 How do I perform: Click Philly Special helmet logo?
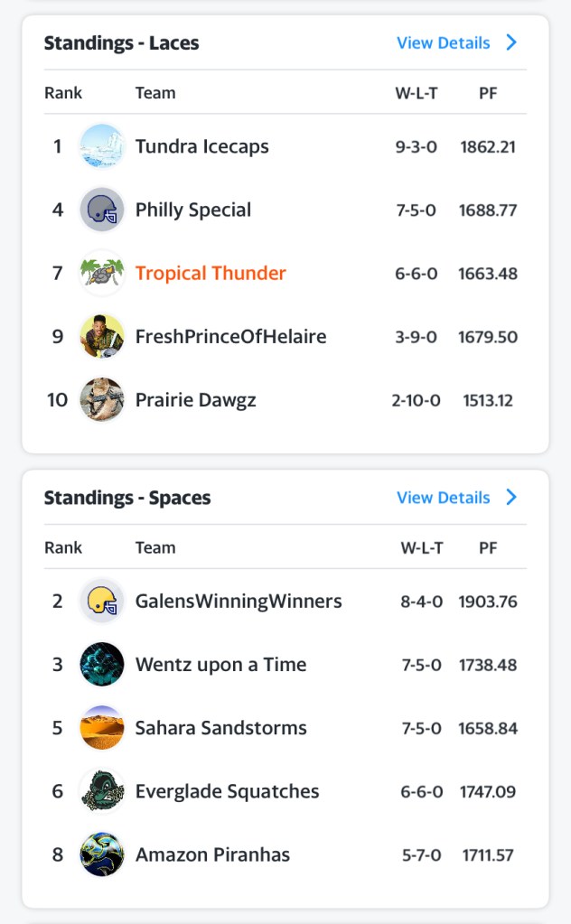101,210
